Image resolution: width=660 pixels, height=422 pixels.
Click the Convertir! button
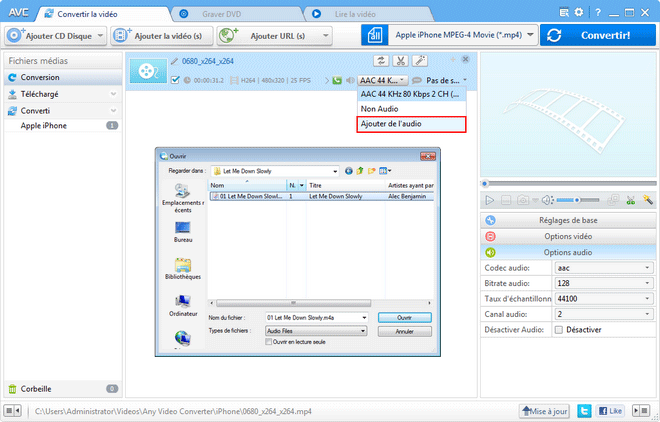599,35
